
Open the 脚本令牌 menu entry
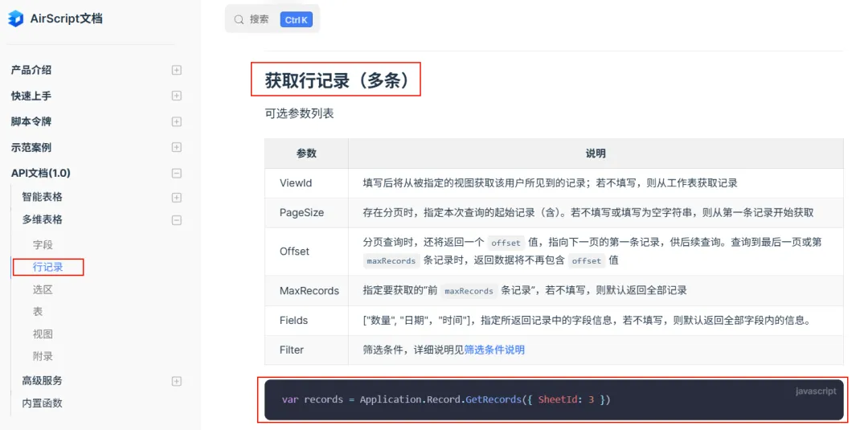tap(31, 121)
